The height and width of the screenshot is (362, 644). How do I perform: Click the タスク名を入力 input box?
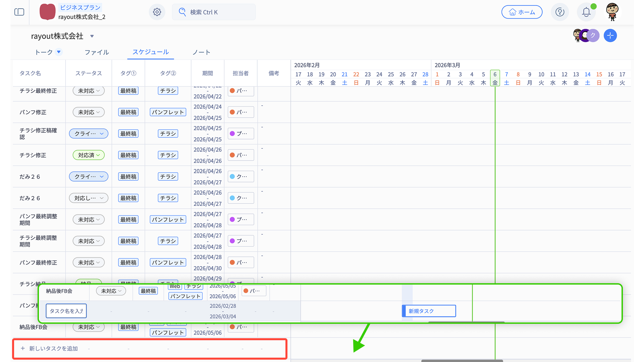click(x=66, y=311)
